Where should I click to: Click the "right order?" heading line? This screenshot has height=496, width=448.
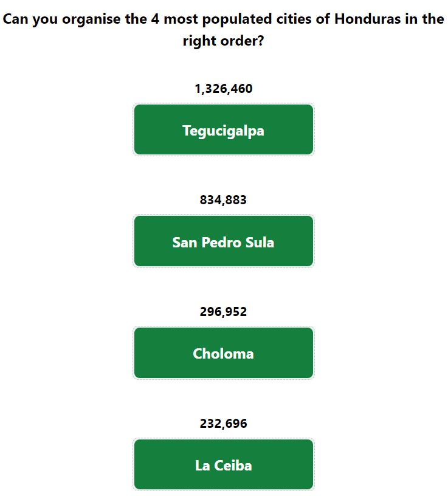pos(223,41)
